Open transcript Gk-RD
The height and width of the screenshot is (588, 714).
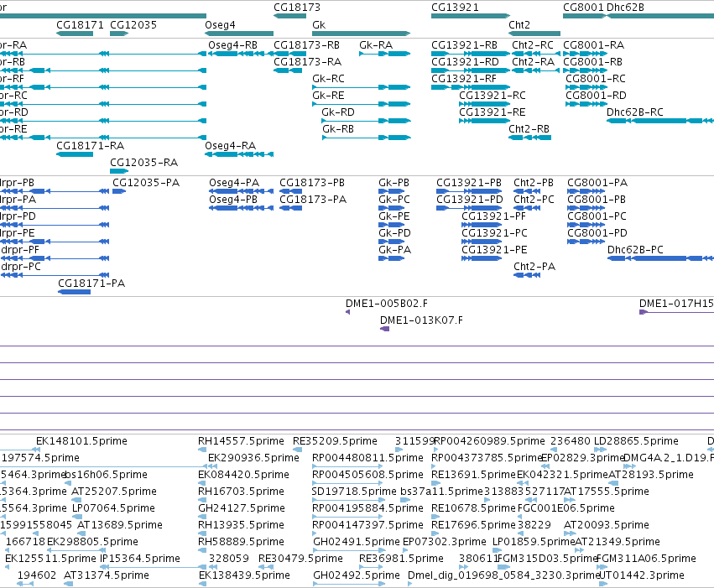tap(337, 112)
